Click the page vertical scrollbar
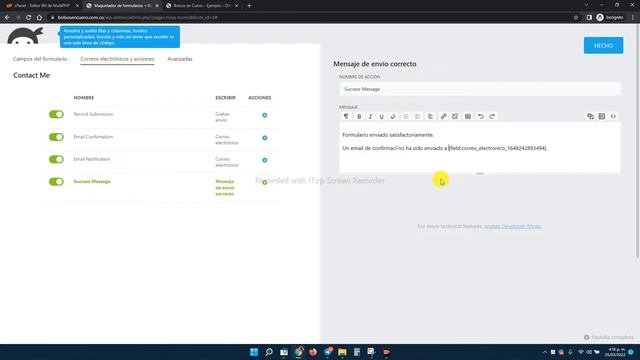 (x=638, y=141)
